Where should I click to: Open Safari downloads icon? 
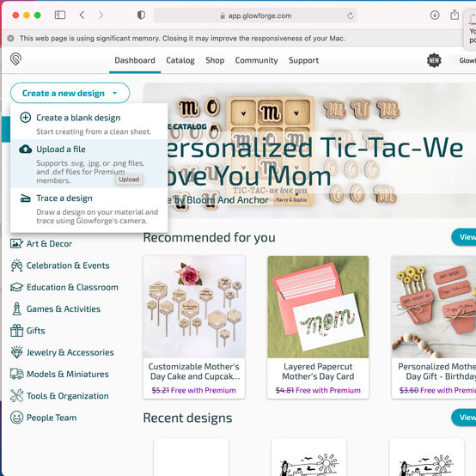click(x=435, y=15)
